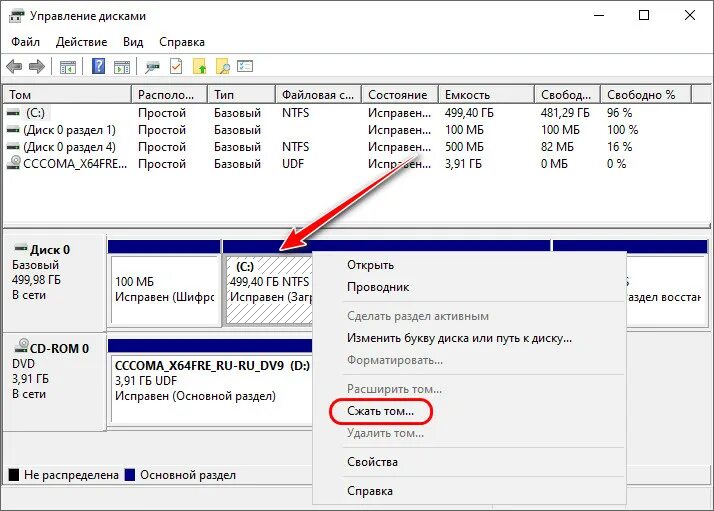Sort by the Тип column header
Image resolution: width=714 pixels, height=511 pixels.
(241, 94)
